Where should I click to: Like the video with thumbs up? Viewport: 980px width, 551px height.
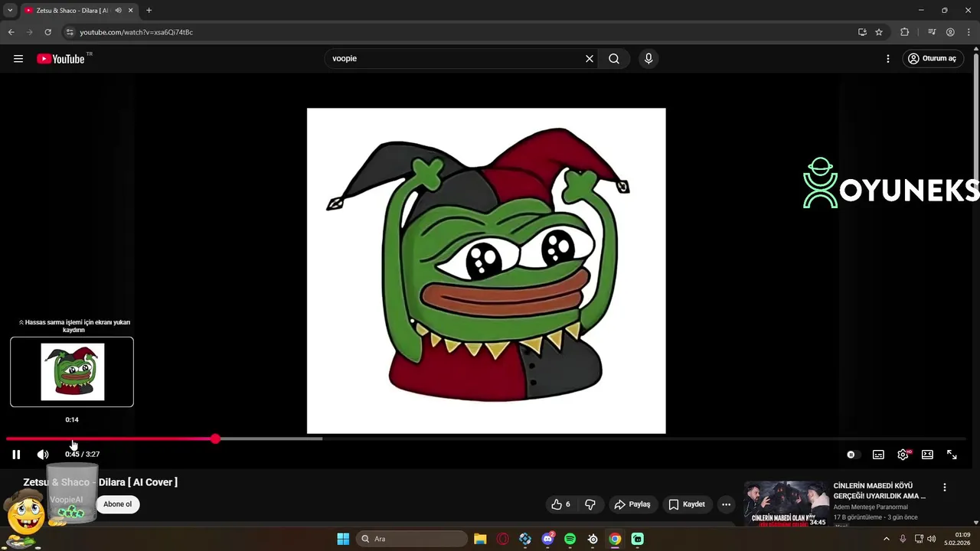click(561, 504)
